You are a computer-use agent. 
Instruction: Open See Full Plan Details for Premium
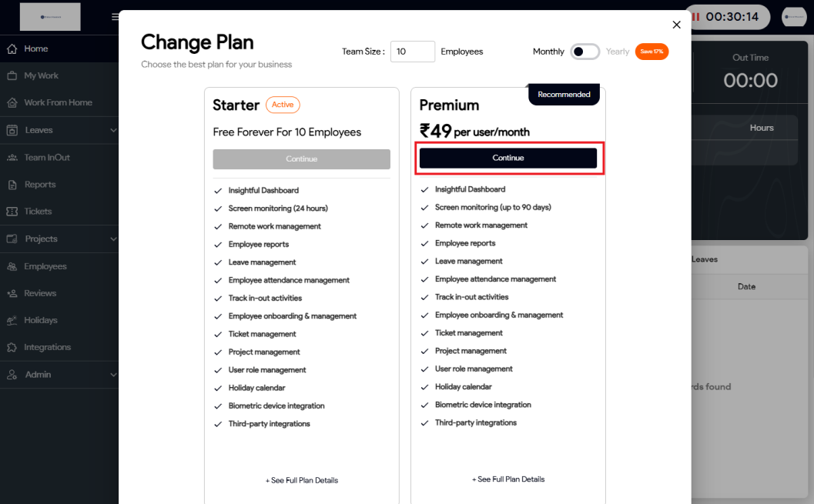pos(508,479)
